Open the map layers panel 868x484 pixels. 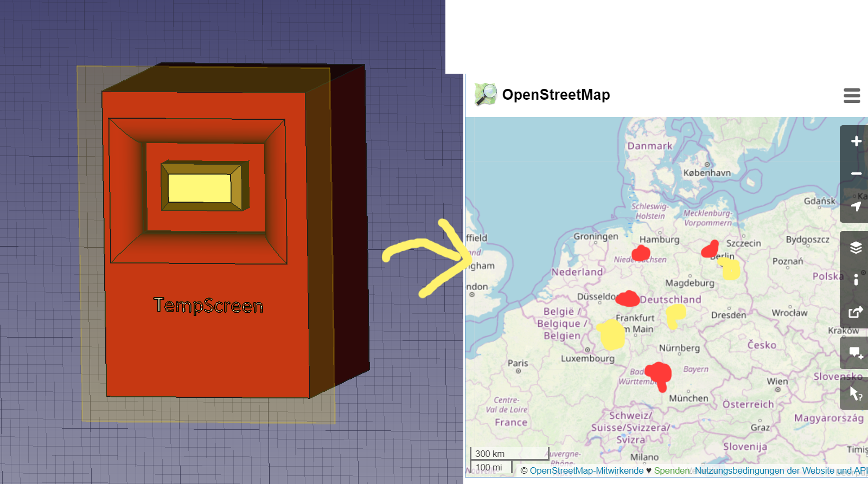tap(856, 248)
